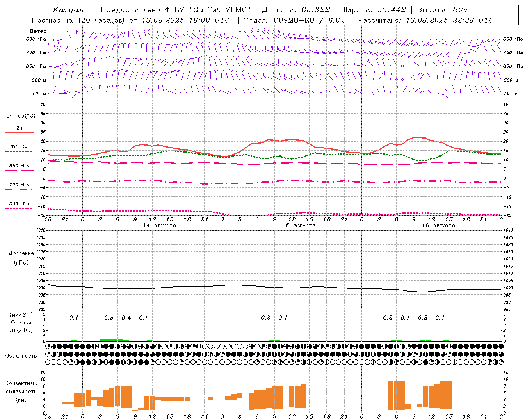Click the 0.3 precipitation amount value
The width and height of the screenshot is (525, 420).
[422, 318]
